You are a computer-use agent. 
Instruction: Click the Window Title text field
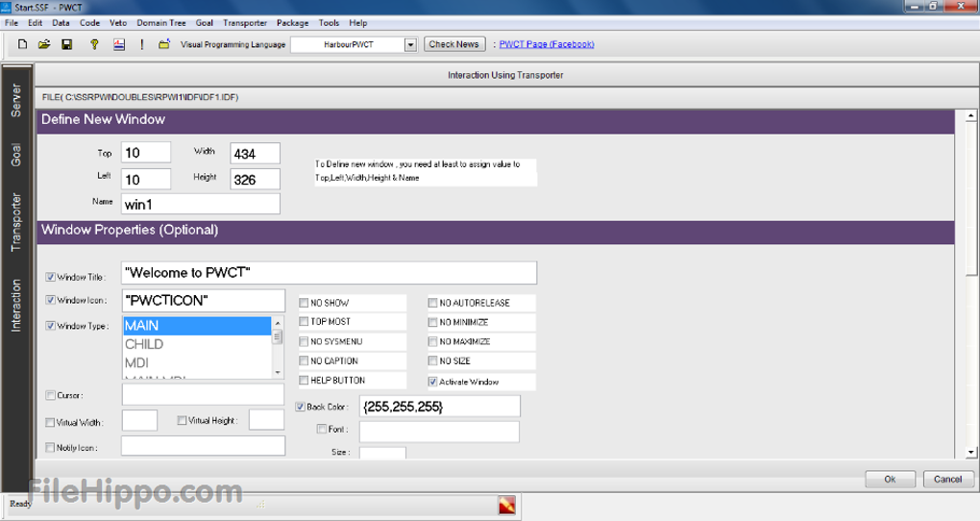click(329, 273)
